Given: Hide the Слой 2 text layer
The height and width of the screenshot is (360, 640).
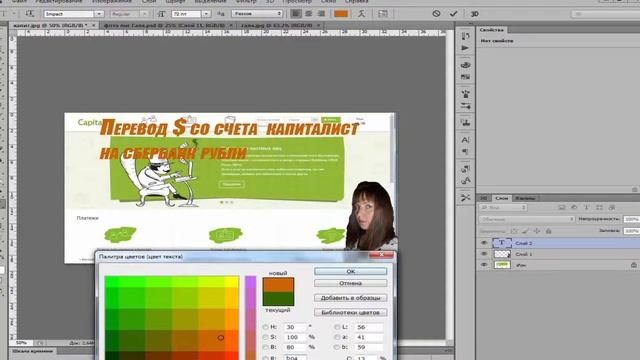Looking at the screenshot, I should [x=484, y=243].
